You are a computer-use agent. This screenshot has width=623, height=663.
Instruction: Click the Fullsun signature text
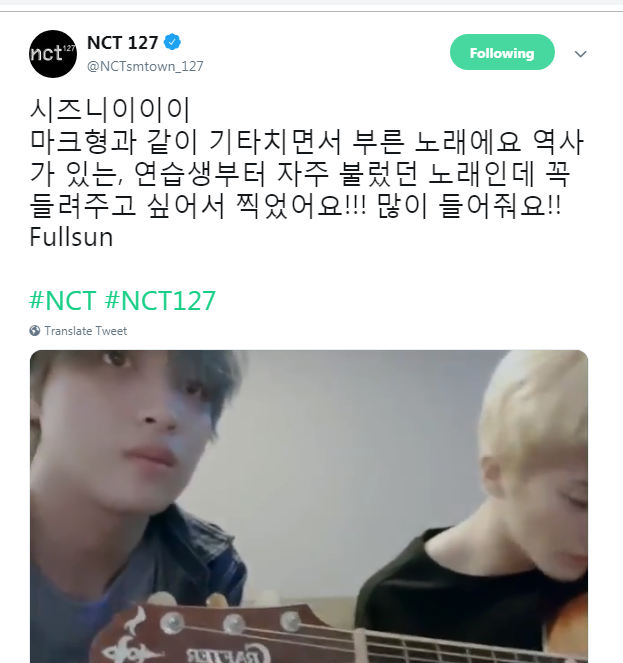pos(71,237)
